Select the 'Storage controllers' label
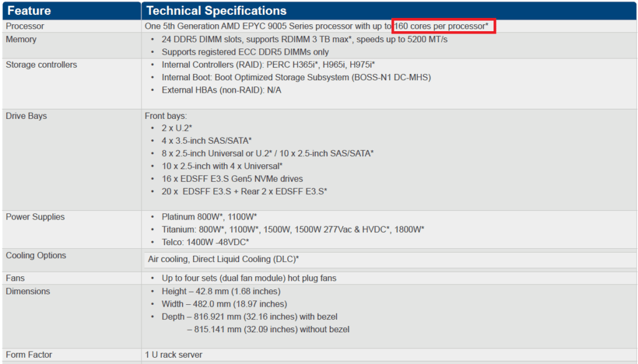Viewport: 638px width, 364px height. point(41,65)
